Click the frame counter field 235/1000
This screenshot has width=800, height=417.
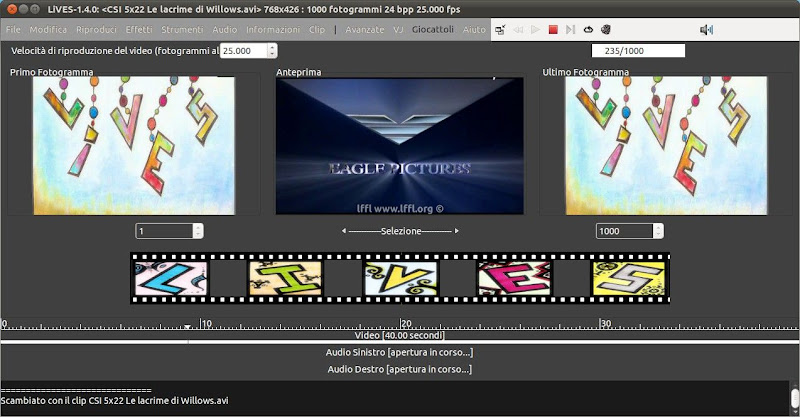(638, 51)
